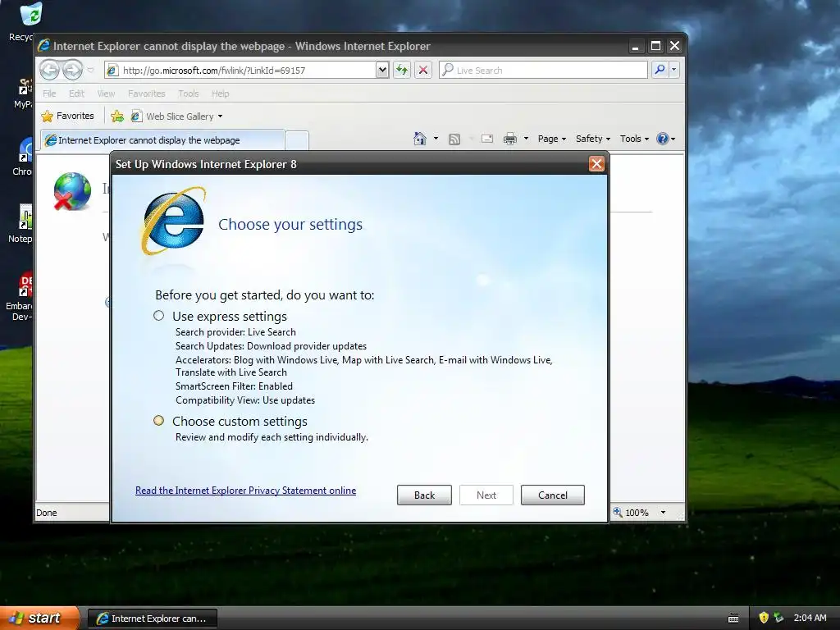
Task: Click the security shield tray icon
Action: (764, 618)
